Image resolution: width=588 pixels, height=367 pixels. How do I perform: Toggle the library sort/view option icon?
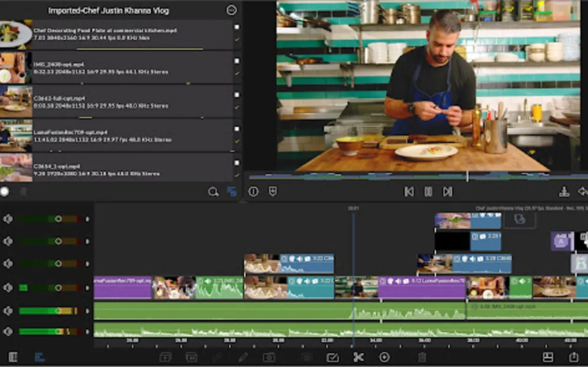pyautogui.click(x=232, y=192)
